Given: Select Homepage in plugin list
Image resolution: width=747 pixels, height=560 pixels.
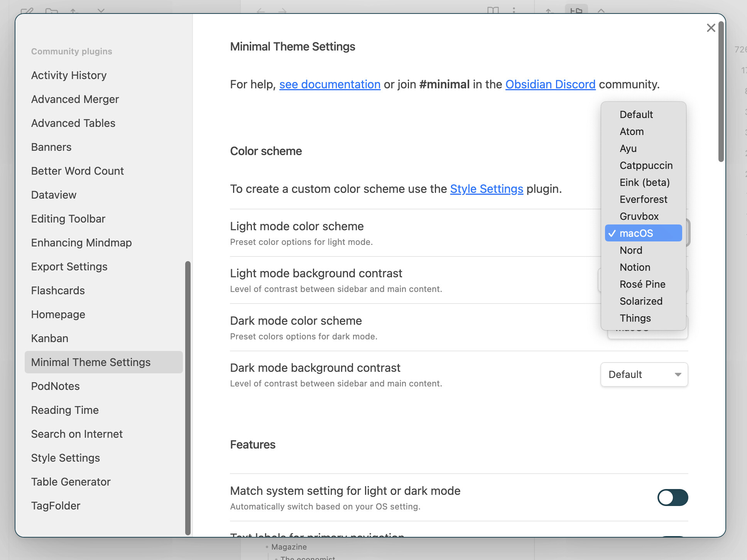Looking at the screenshot, I should click(x=103, y=314).
